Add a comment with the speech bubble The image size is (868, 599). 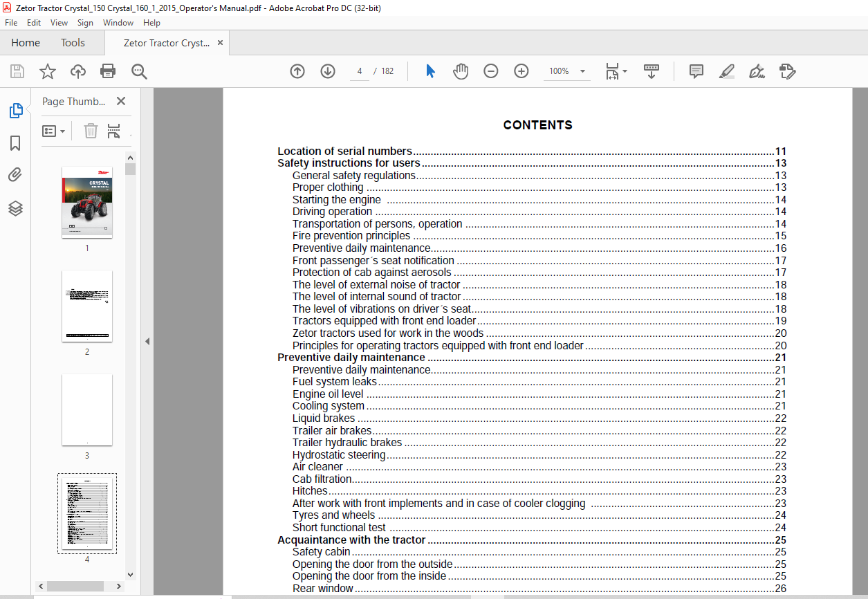pyautogui.click(x=696, y=71)
